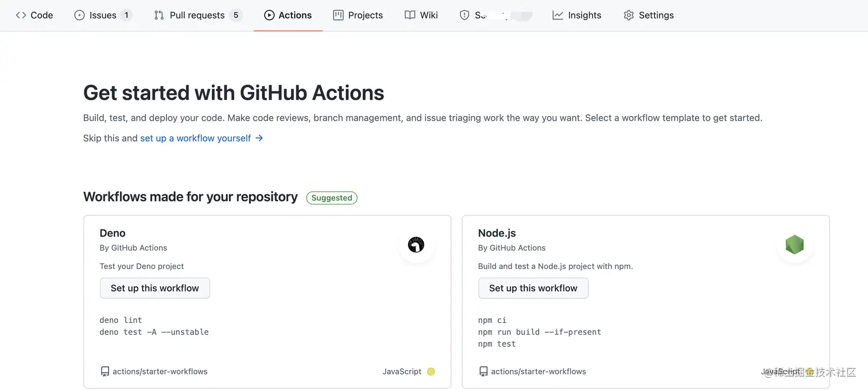
Task: Click 'By GitHub Actions' in Node.js card
Action: point(511,248)
